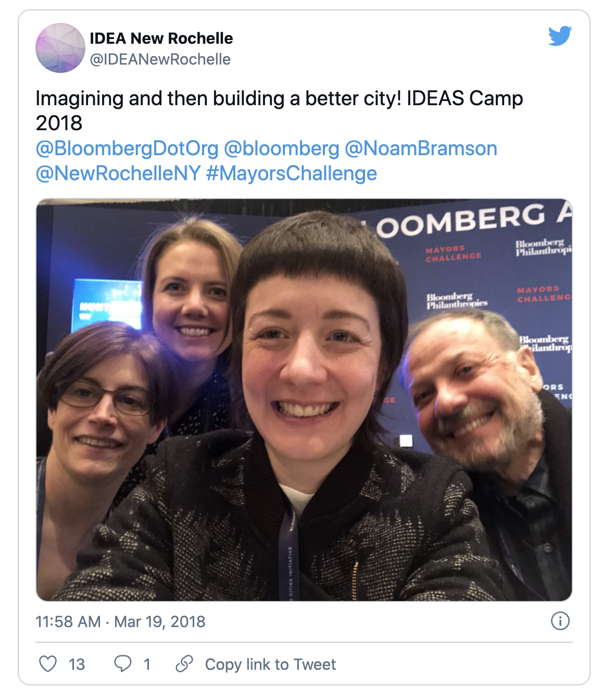This screenshot has width=601, height=700.
Task: Open the attached group selfie photo
Action: click(304, 400)
